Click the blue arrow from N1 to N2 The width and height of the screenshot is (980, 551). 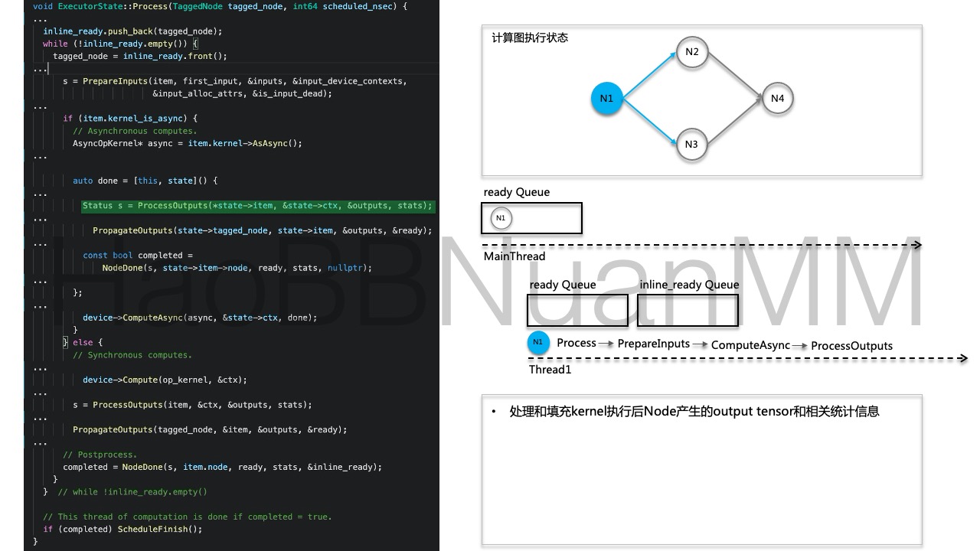click(649, 73)
